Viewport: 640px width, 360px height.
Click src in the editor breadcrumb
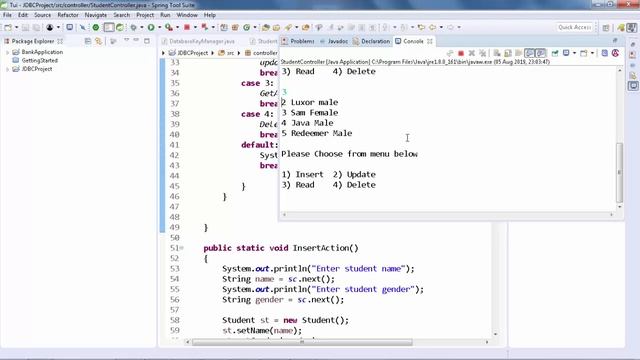tap(226, 53)
